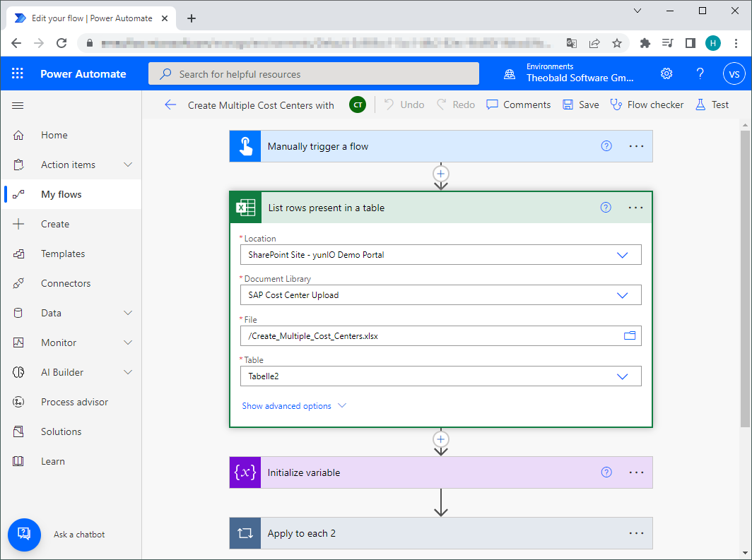
Task: Open Templates in the sidebar
Action: pos(71,254)
